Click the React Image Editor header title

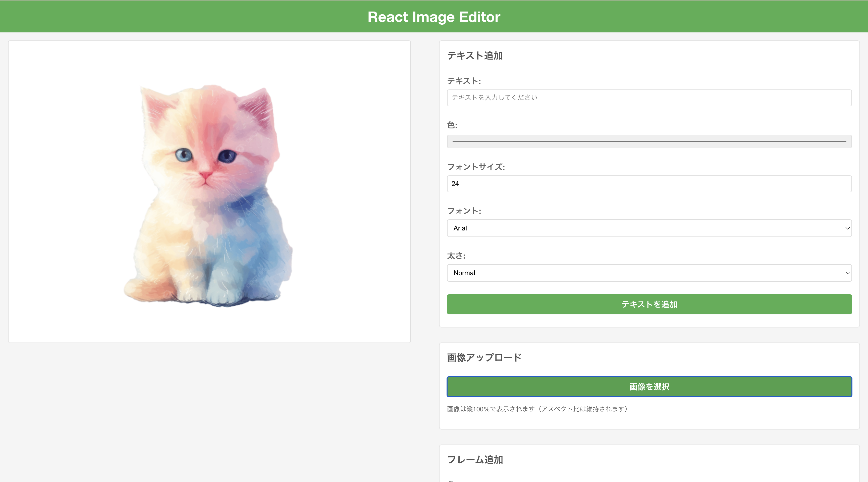click(x=434, y=17)
